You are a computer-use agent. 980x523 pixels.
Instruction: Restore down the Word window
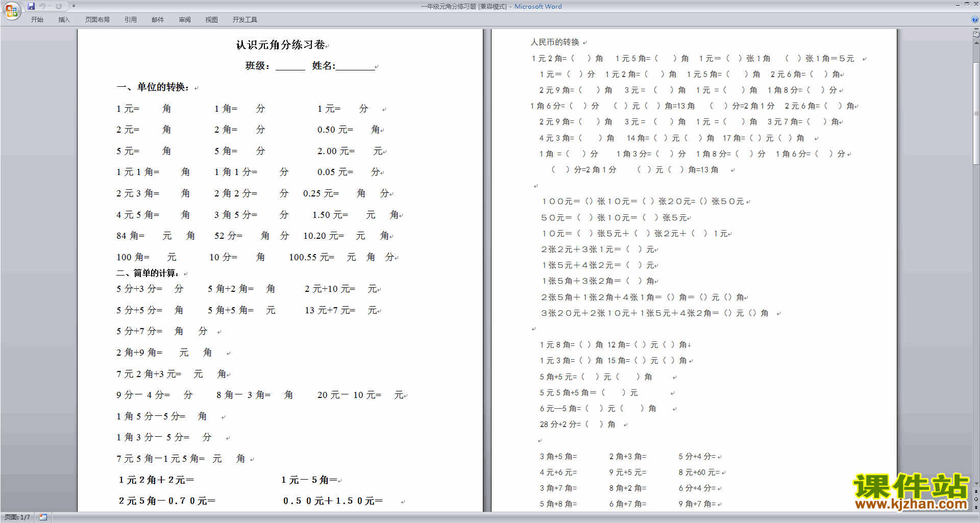tap(966, 5)
